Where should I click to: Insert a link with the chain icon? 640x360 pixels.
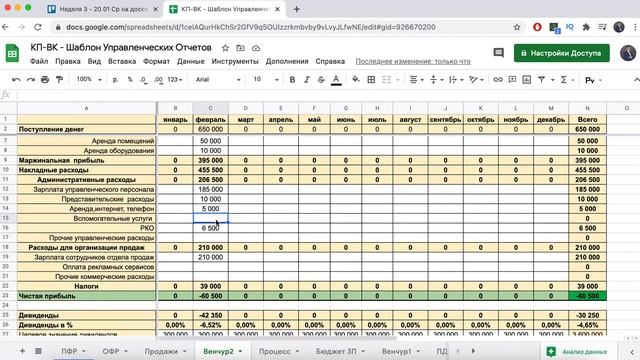click(x=498, y=80)
